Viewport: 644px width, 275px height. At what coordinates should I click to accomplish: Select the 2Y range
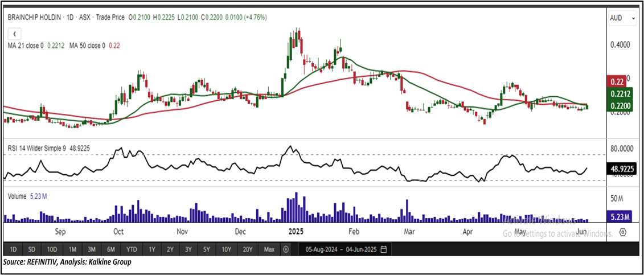(x=170, y=249)
